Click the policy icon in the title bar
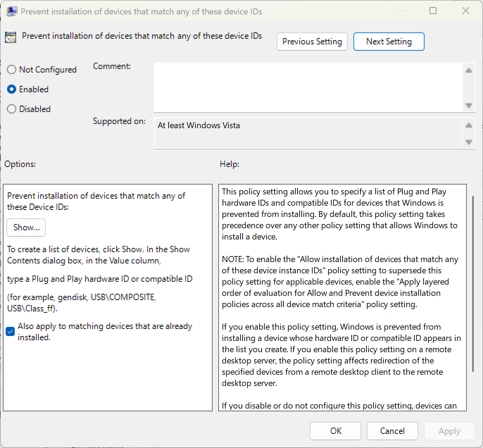Viewport: 483px width, 448px height. point(11,11)
